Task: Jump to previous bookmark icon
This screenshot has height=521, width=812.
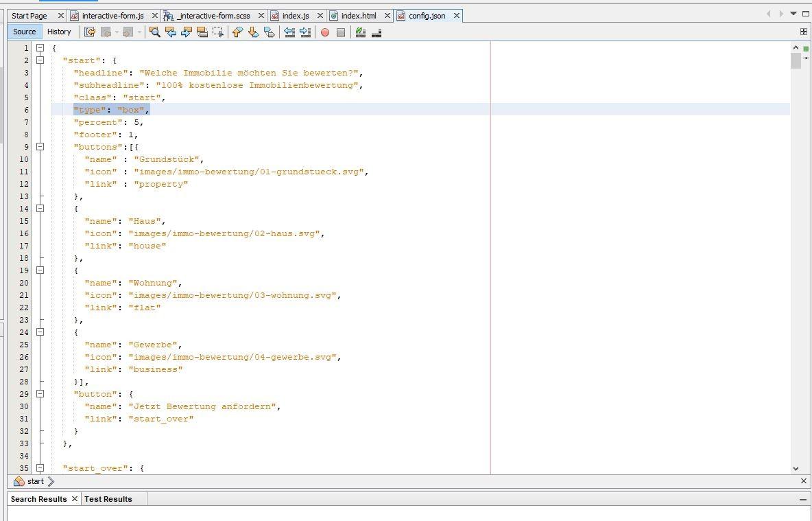Action: tap(237, 32)
